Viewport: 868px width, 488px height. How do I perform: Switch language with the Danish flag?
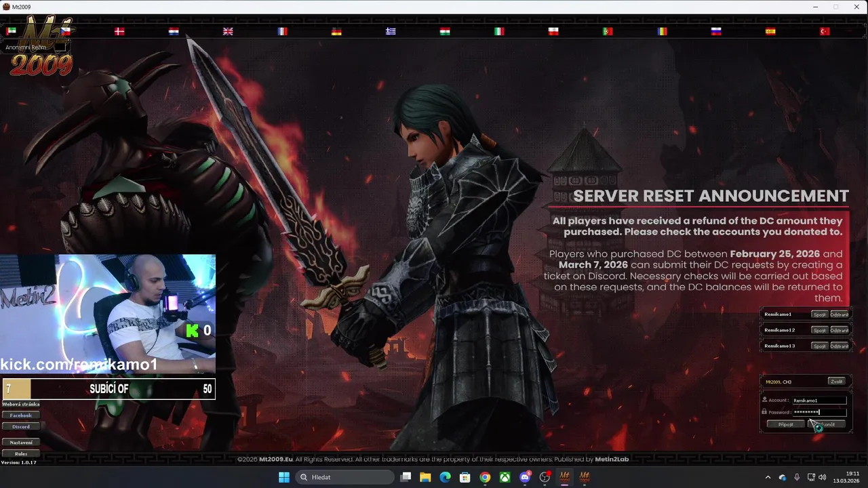pyautogui.click(x=119, y=31)
